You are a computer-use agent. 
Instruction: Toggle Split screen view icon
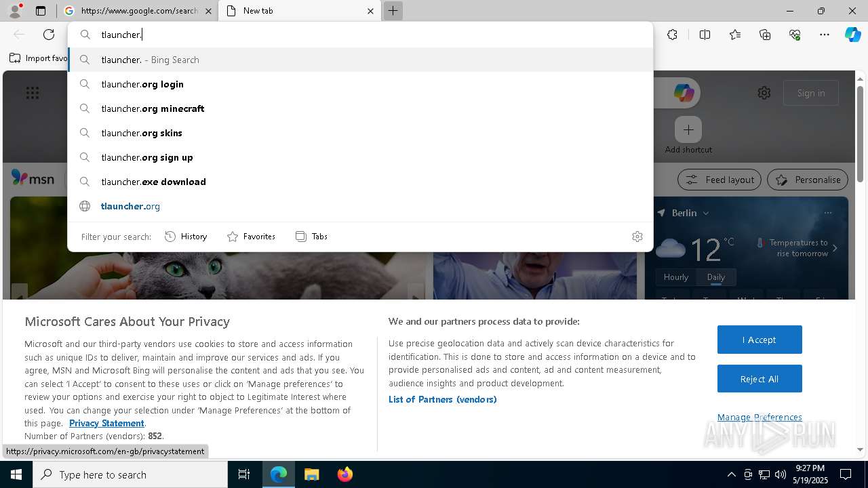[x=705, y=35]
